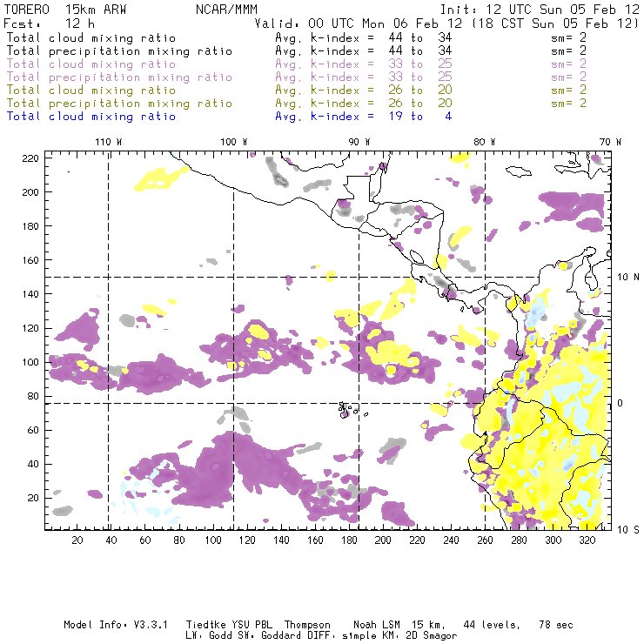Image resolution: width=644 pixels, height=644 pixels.
Task: Select the "NCAR/MMM" header label
Action: point(227,10)
